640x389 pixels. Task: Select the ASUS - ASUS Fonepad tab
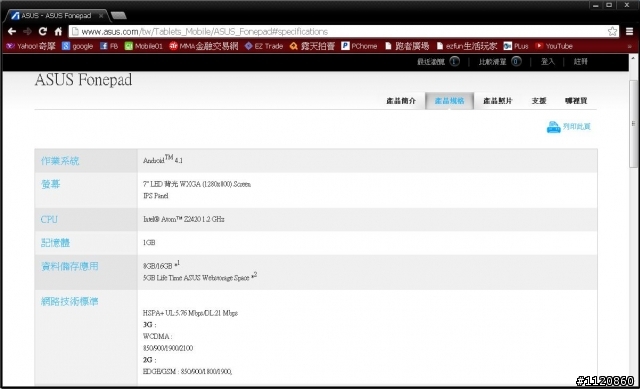56,16
